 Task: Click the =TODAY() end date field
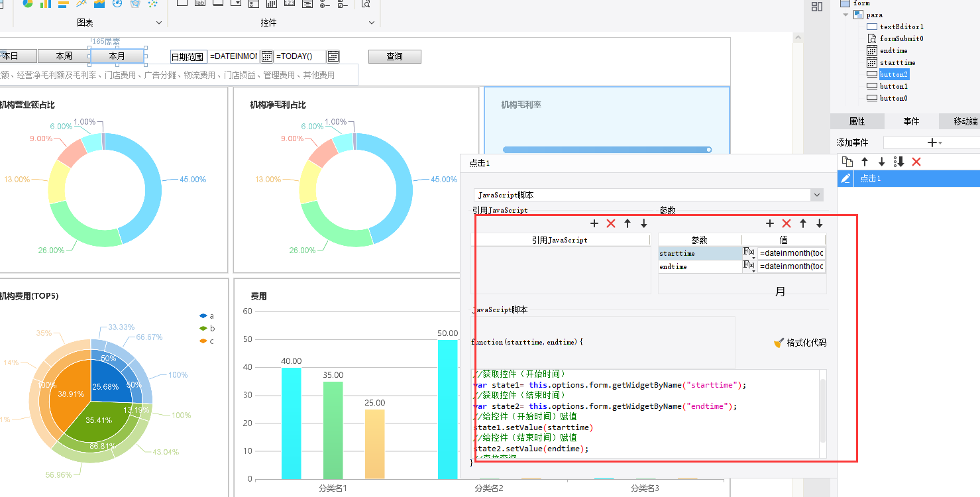pos(300,56)
